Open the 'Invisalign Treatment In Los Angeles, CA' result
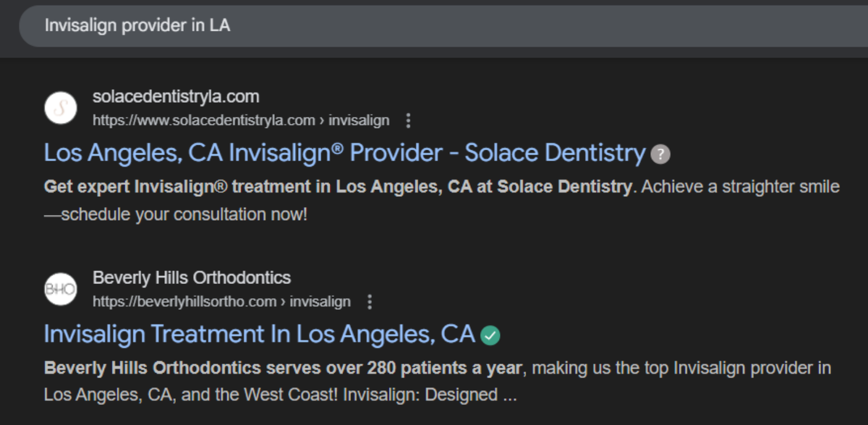The image size is (868, 425). (x=259, y=334)
